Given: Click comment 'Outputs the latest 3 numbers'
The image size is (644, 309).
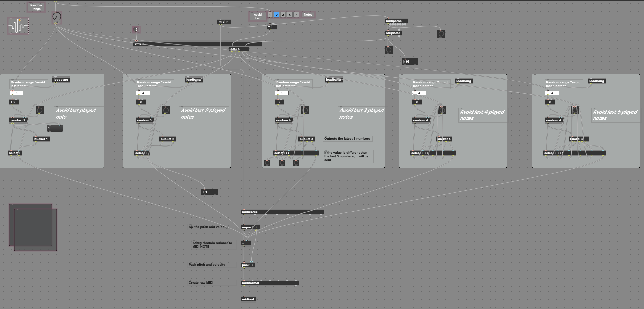Looking at the screenshot, I should coord(347,139).
